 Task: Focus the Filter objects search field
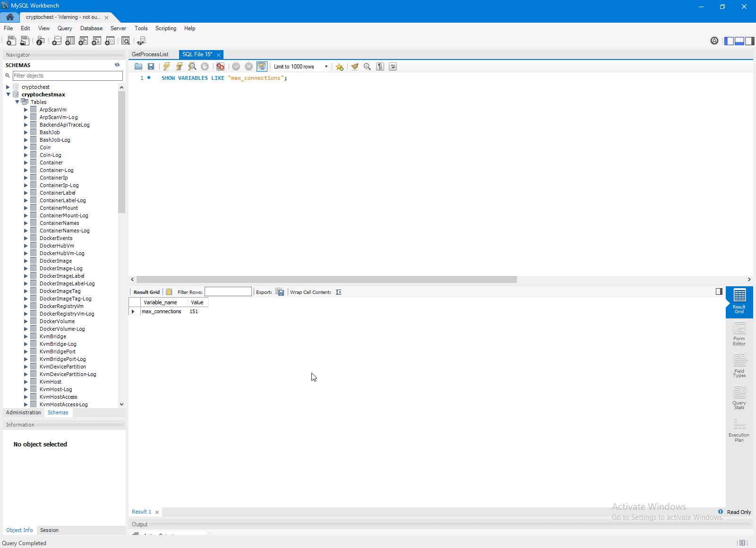(68, 76)
